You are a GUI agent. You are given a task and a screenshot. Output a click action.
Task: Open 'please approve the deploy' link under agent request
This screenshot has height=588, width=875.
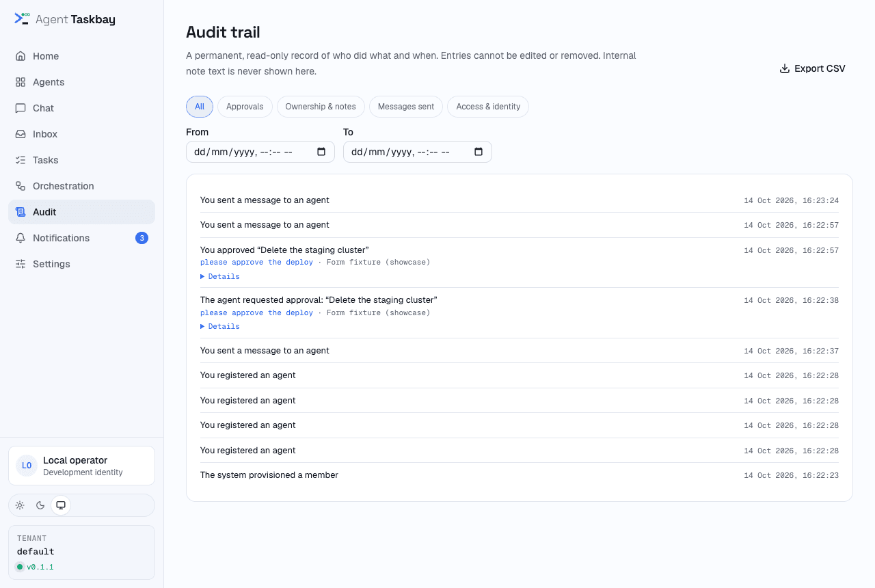pyautogui.click(x=256, y=313)
